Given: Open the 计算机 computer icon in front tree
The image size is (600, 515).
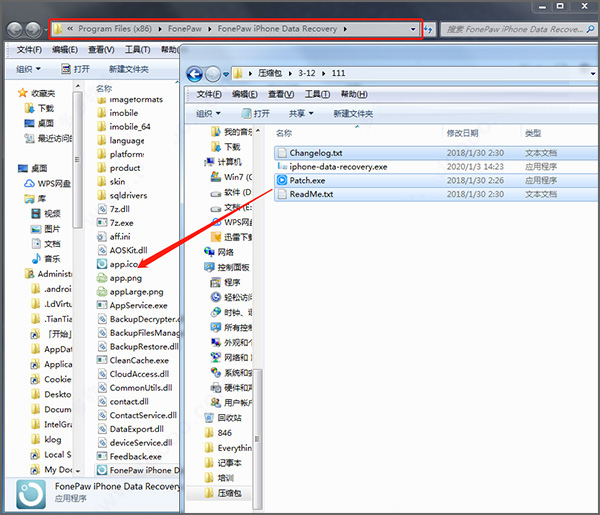Looking at the screenshot, I should pos(209,162).
